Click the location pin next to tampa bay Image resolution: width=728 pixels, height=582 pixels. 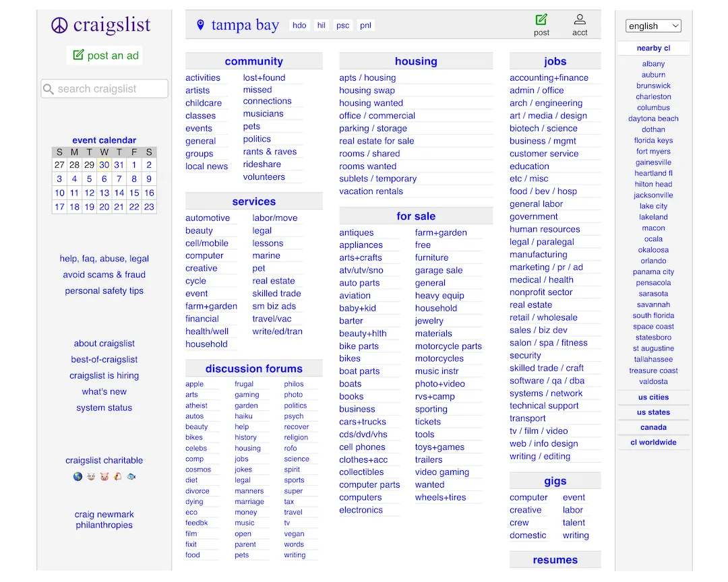click(x=200, y=26)
